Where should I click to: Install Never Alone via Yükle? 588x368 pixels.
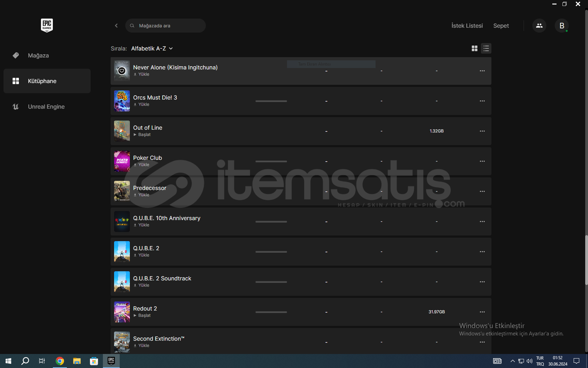coord(141,74)
